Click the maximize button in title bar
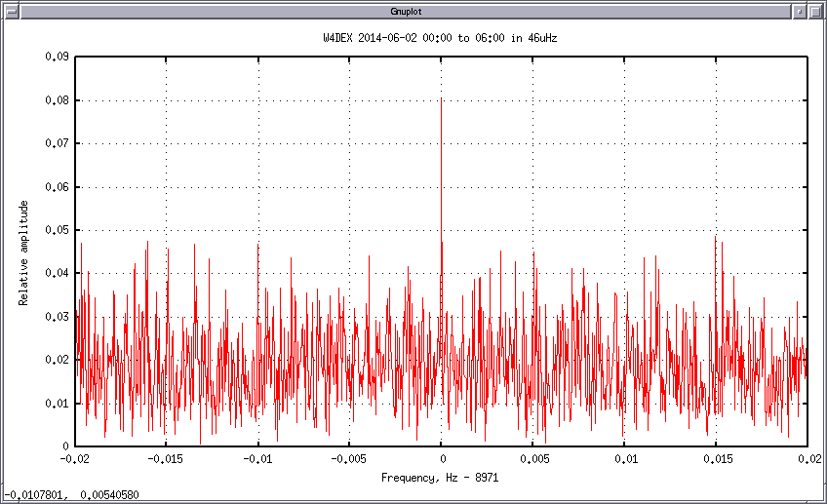 click(816, 10)
